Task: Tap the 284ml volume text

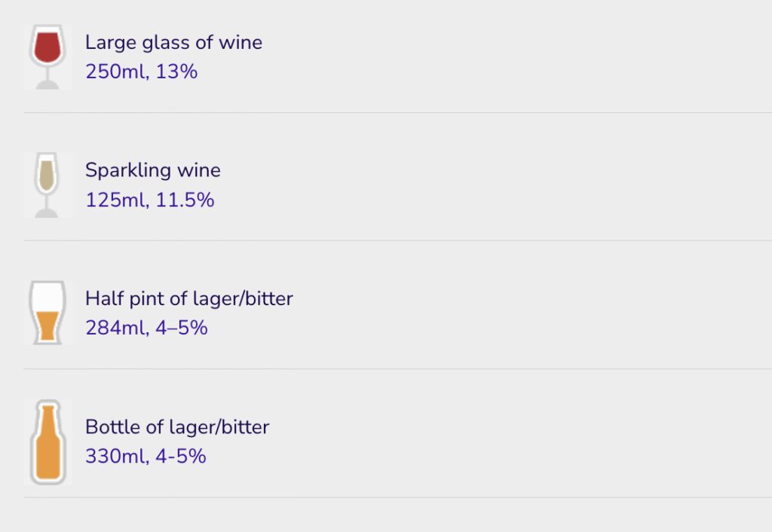Action: [x=116, y=328]
